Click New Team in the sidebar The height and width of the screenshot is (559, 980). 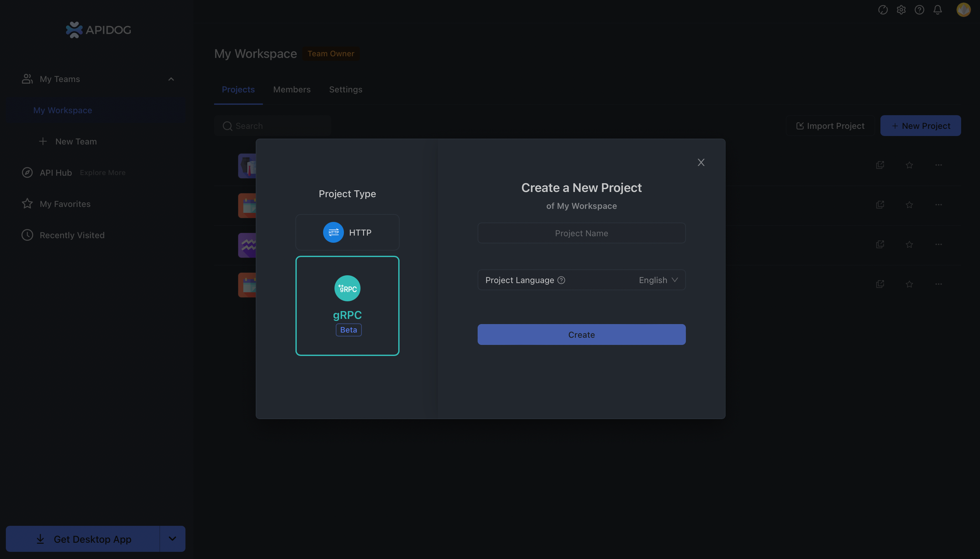click(x=68, y=141)
